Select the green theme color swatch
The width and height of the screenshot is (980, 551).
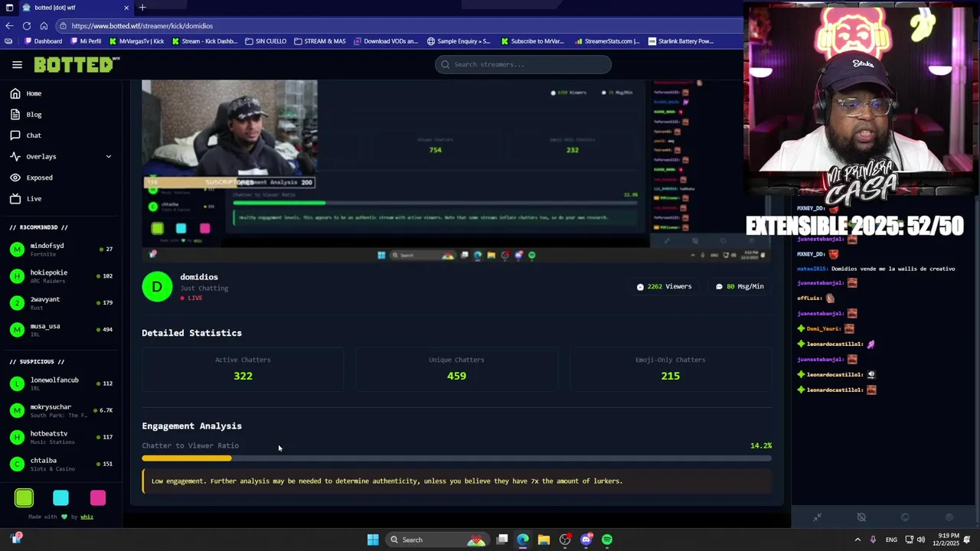pos(24,498)
